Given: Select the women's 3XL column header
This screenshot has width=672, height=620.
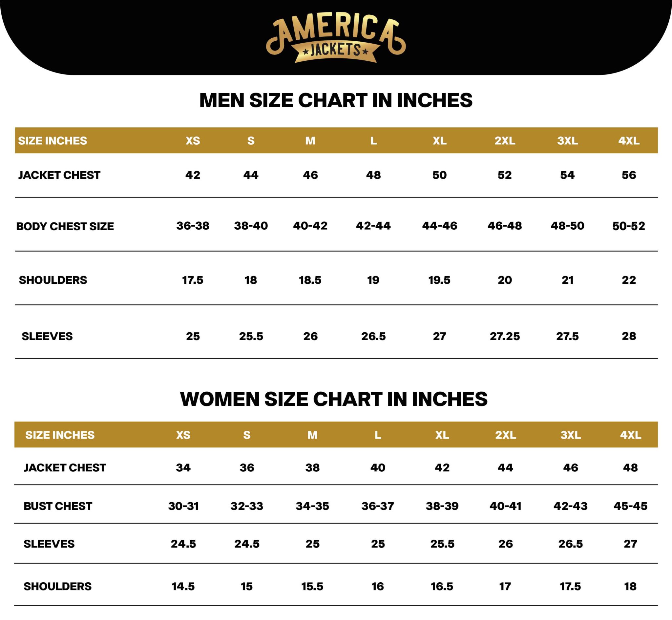Looking at the screenshot, I should pos(570,435).
